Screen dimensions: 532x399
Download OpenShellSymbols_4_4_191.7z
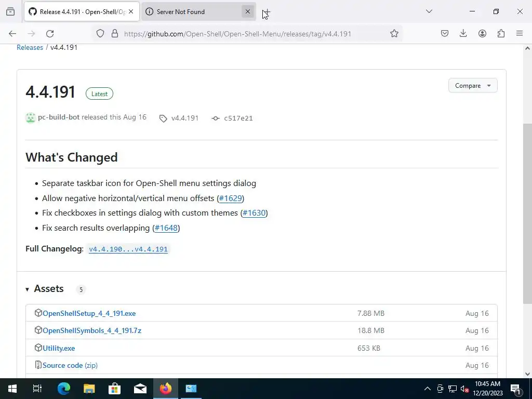click(x=92, y=330)
